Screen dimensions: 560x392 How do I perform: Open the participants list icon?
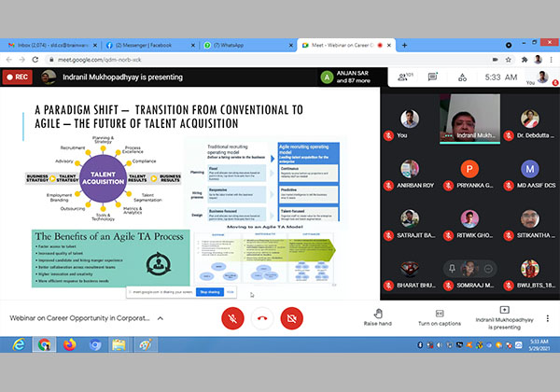coord(404,76)
